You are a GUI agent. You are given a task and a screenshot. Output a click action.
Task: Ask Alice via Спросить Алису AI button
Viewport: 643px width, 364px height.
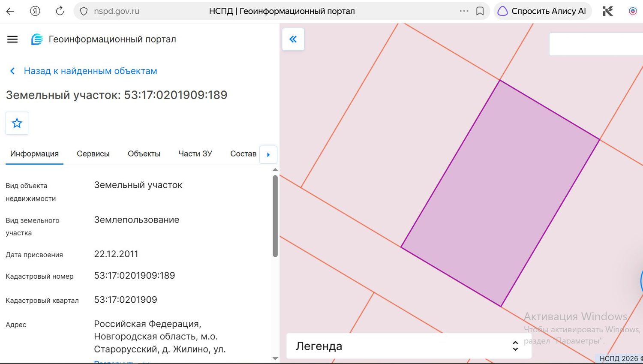click(543, 11)
